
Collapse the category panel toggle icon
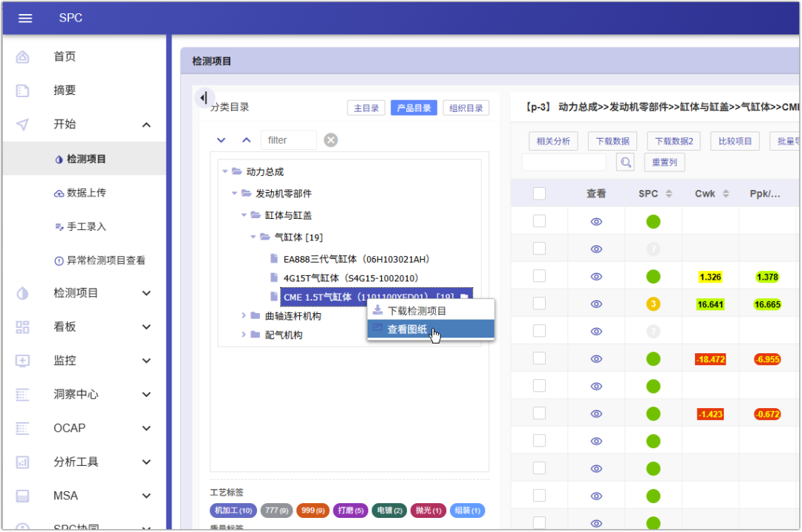point(204,98)
